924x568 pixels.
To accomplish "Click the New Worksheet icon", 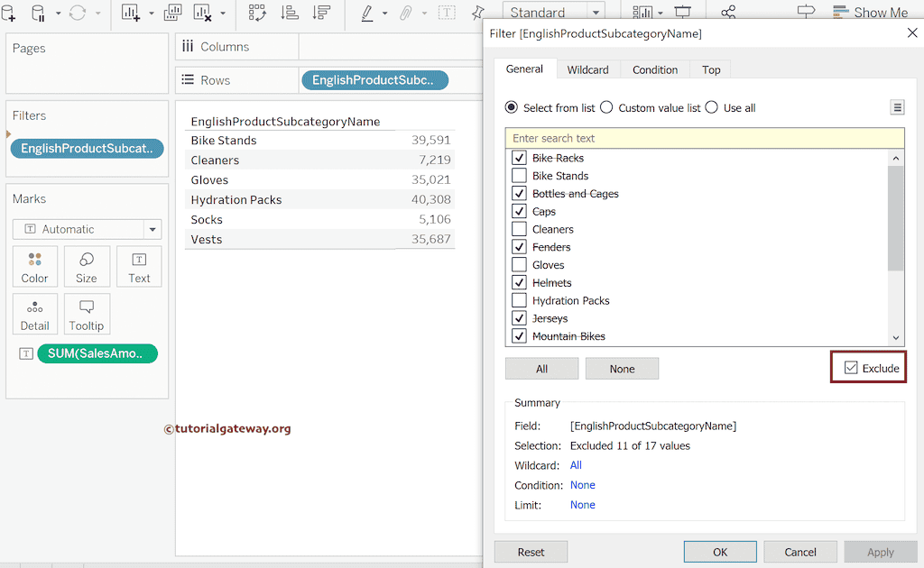I will click(131, 13).
